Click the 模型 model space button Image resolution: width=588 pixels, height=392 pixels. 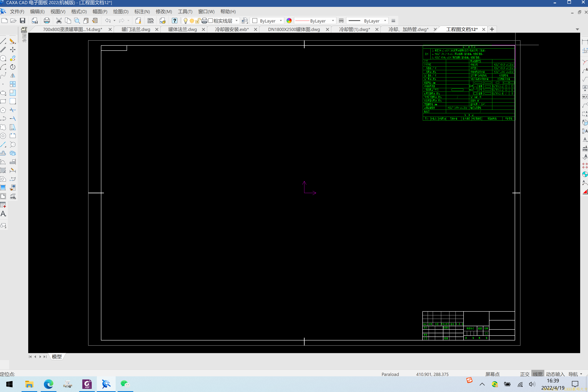pyautogui.click(x=57, y=357)
